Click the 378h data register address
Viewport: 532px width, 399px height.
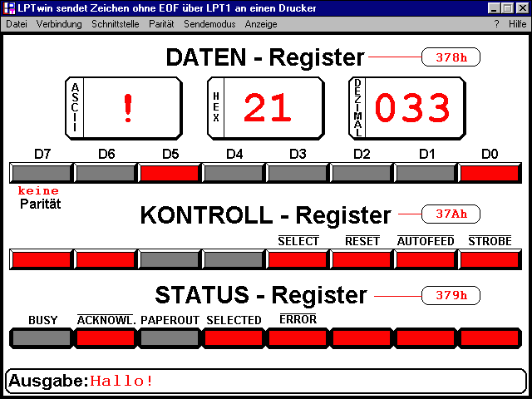point(451,57)
